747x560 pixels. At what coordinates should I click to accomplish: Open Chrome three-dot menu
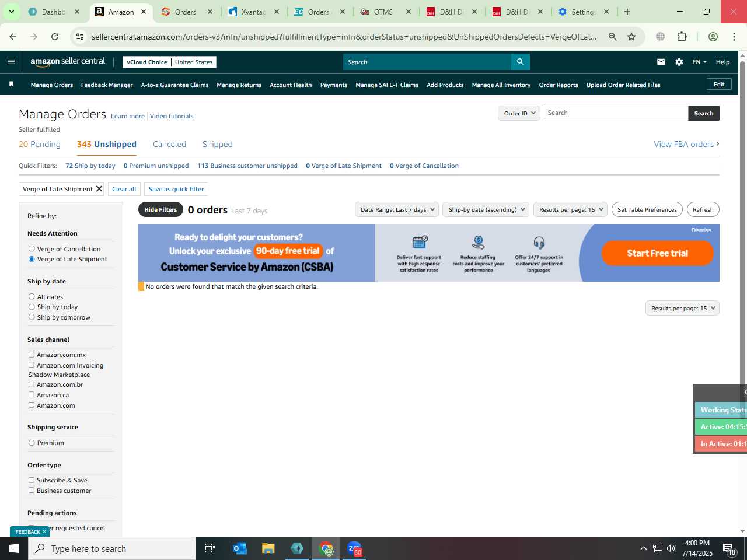tap(734, 37)
